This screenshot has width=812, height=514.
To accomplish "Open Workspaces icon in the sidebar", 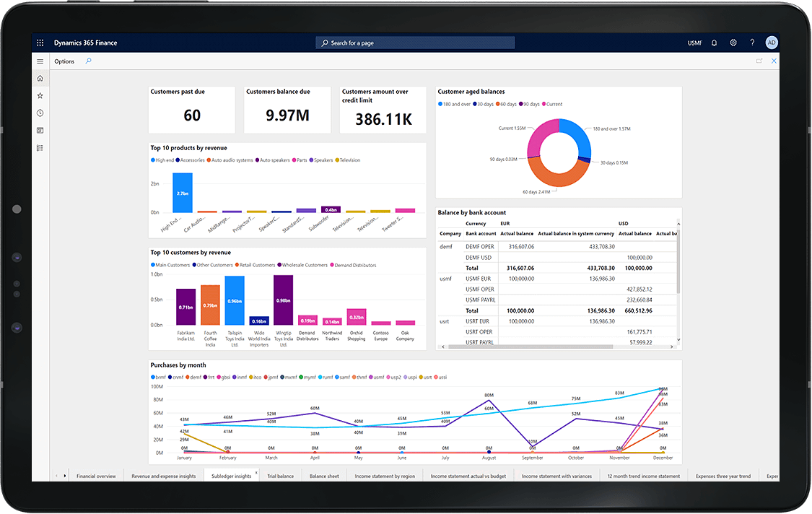I will click(x=40, y=131).
